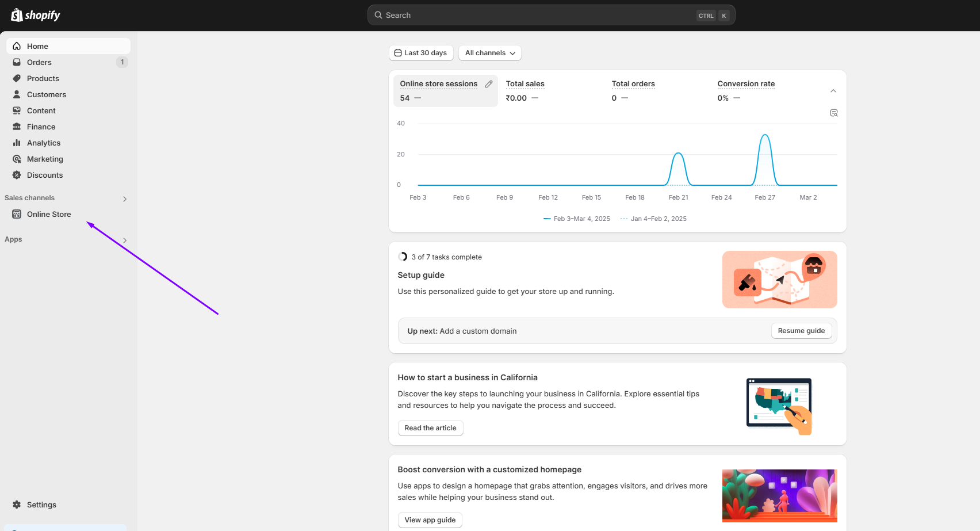Click in the Search input field
Image resolution: width=980 pixels, height=531 pixels.
pyautogui.click(x=551, y=15)
